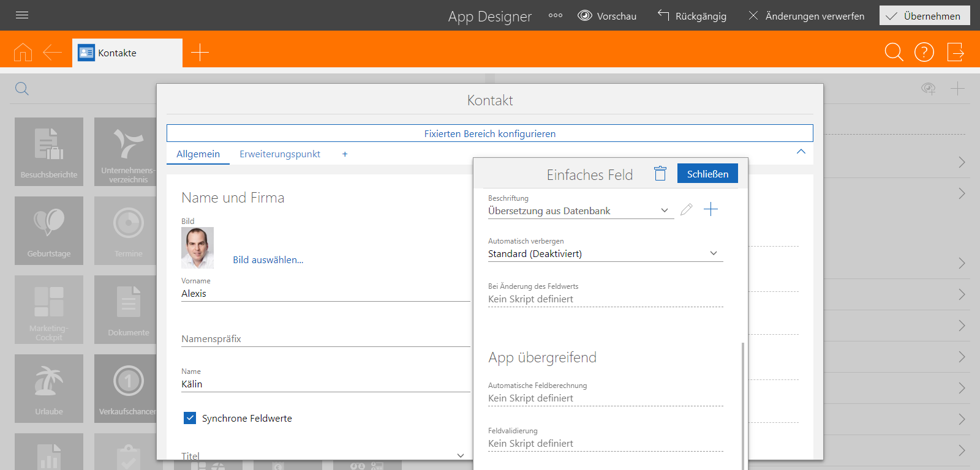
Task: Navigate back with the arrow icon
Action: [x=53, y=53]
